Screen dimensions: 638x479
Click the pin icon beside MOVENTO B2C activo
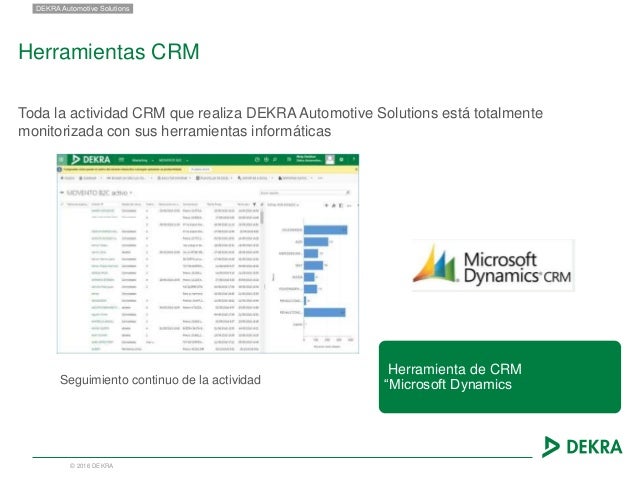coord(62,192)
